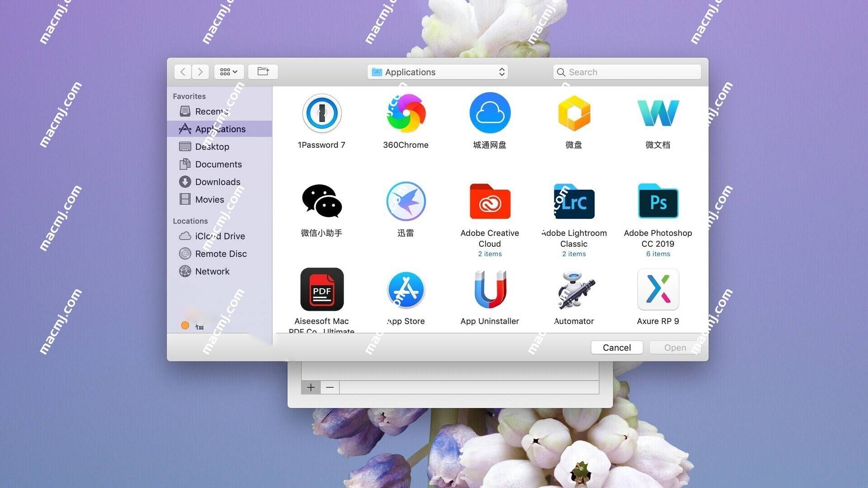Open Documents in the sidebar
The height and width of the screenshot is (488, 868).
coord(220,164)
